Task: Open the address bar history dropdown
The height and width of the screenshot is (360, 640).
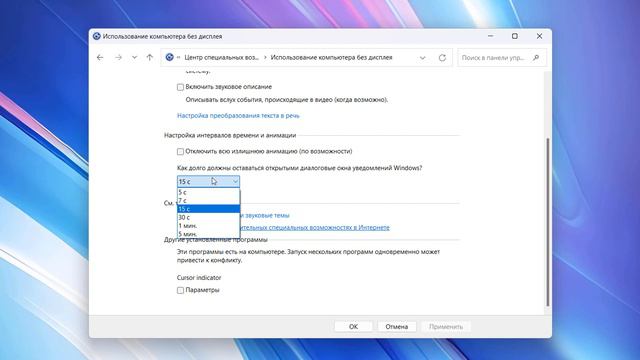Action: click(x=422, y=58)
